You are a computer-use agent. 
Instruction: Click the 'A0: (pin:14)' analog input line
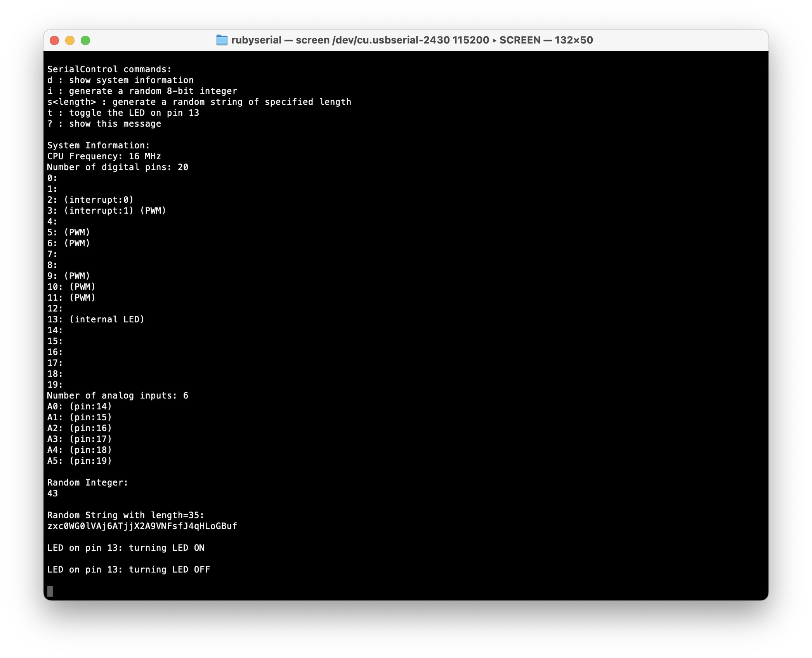[79, 406]
